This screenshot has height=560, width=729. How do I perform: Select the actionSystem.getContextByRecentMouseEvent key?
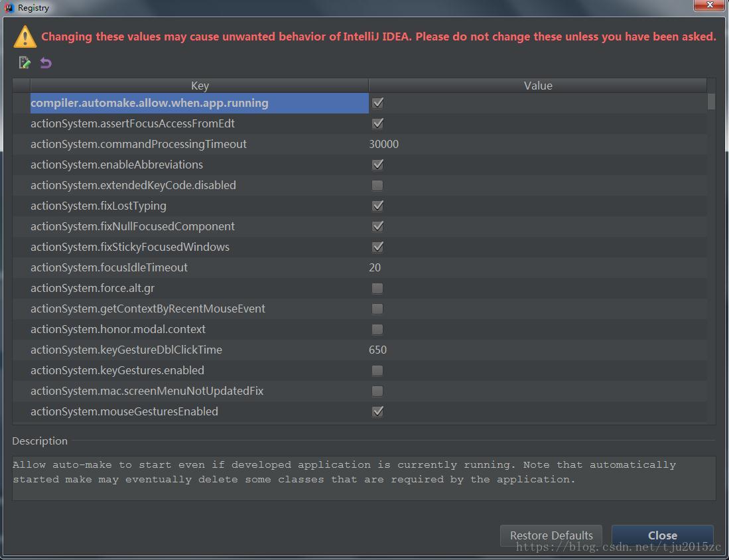coord(148,309)
